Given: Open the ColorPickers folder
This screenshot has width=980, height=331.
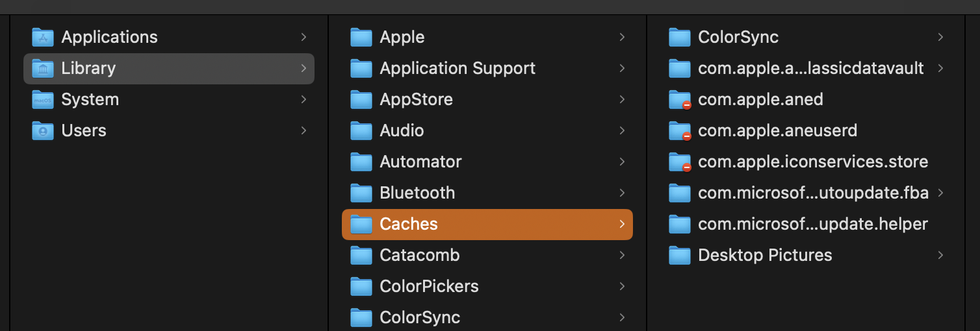Looking at the screenshot, I should pyautogui.click(x=429, y=286).
